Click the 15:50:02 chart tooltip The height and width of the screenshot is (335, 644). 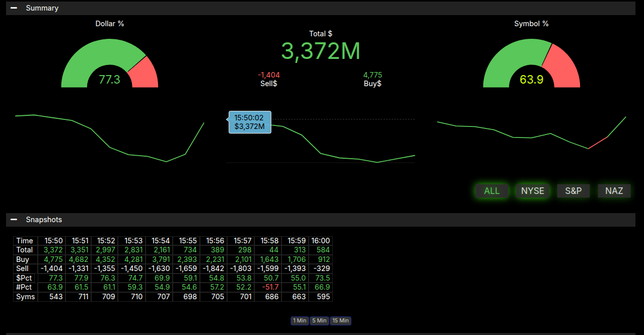(x=250, y=122)
